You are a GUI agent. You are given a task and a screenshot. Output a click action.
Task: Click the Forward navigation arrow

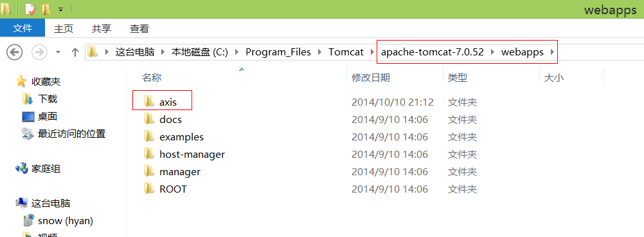click(x=39, y=52)
